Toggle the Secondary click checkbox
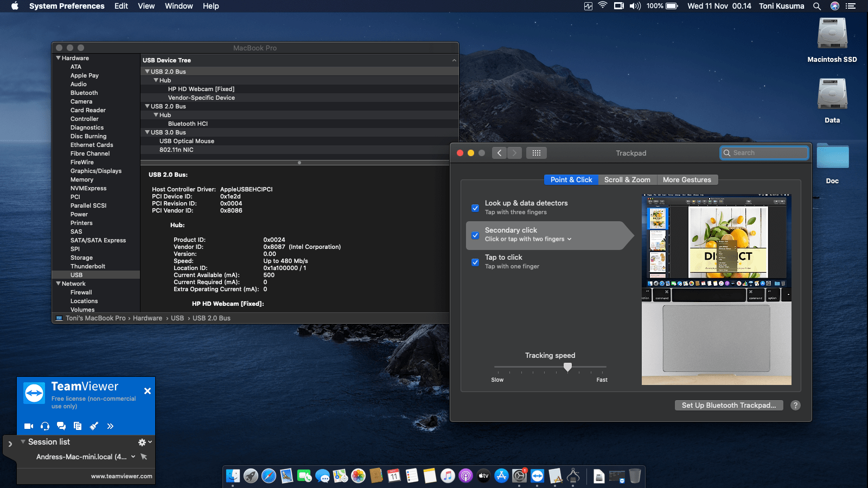This screenshot has height=488, width=868. tap(475, 235)
